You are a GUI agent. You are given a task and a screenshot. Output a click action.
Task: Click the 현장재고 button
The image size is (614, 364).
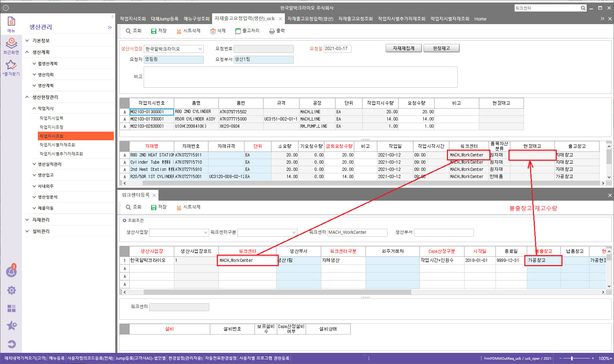[442, 48]
